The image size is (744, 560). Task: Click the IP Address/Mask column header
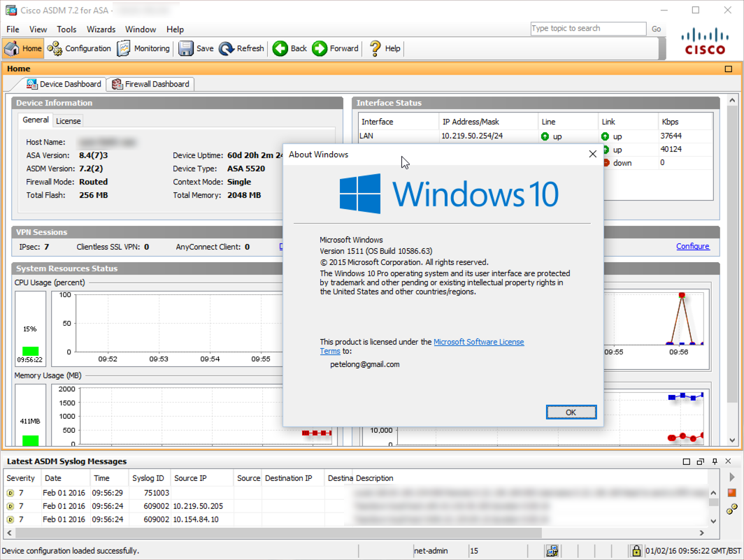point(488,122)
